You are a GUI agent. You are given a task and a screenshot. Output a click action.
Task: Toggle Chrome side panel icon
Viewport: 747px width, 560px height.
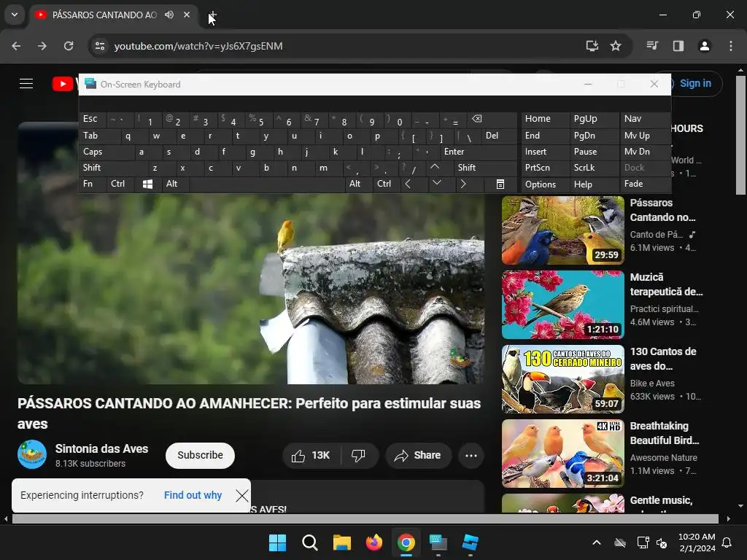(678, 46)
